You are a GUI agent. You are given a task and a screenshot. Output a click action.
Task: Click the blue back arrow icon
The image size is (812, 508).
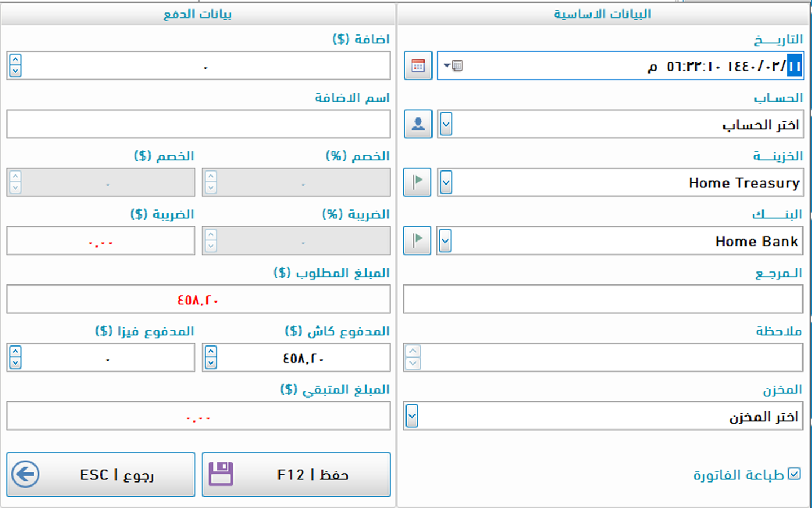25,474
